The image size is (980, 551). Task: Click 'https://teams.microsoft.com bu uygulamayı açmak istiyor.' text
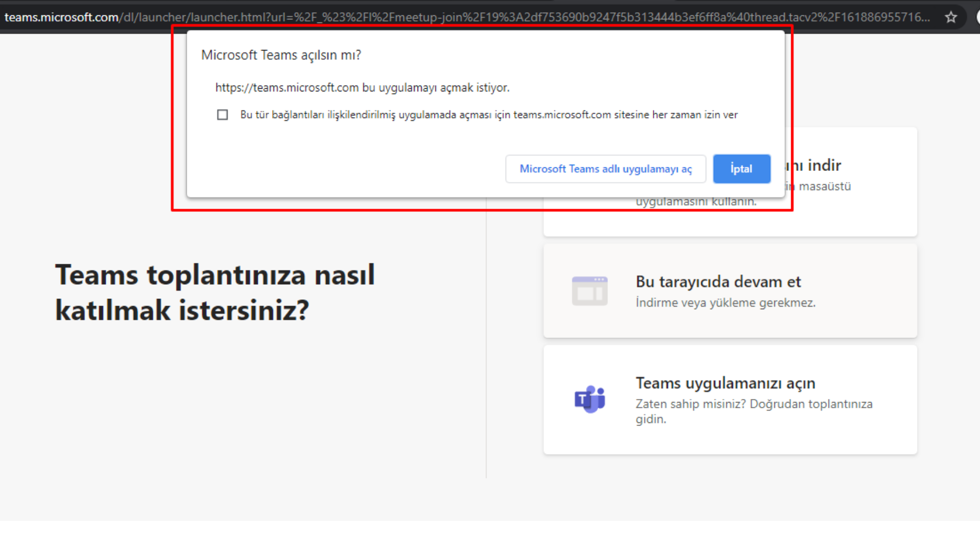click(362, 88)
